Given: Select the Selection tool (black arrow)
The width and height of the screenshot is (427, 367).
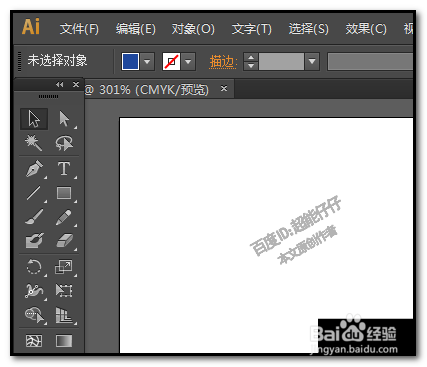Looking at the screenshot, I should pyautogui.click(x=34, y=119).
